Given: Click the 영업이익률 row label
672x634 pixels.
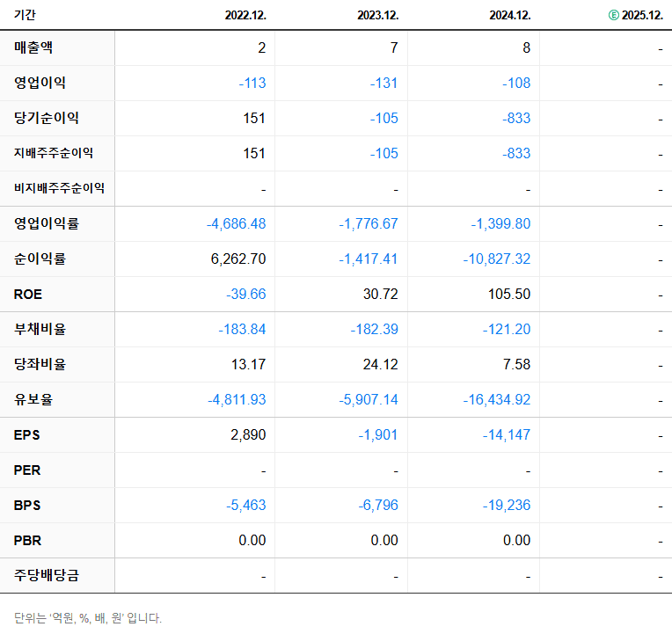Looking at the screenshot, I should pyautogui.click(x=47, y=223).
